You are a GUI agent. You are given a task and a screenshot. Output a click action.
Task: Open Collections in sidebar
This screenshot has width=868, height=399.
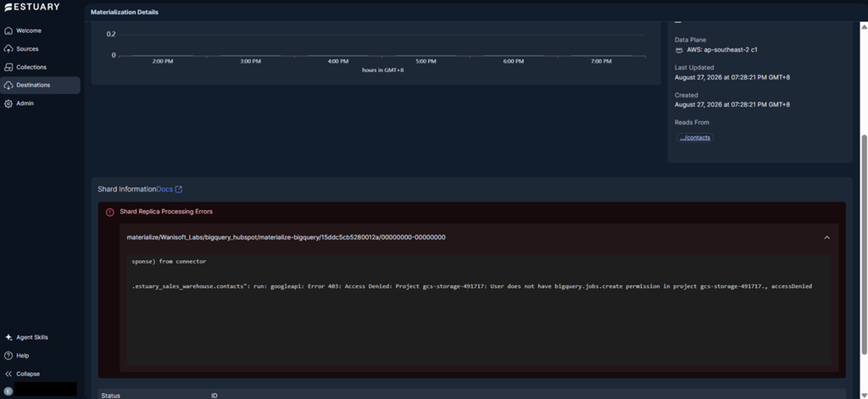pos(31,68)
